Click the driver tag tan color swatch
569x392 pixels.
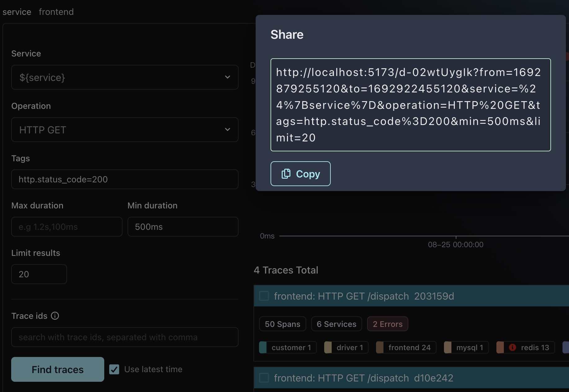328,347
